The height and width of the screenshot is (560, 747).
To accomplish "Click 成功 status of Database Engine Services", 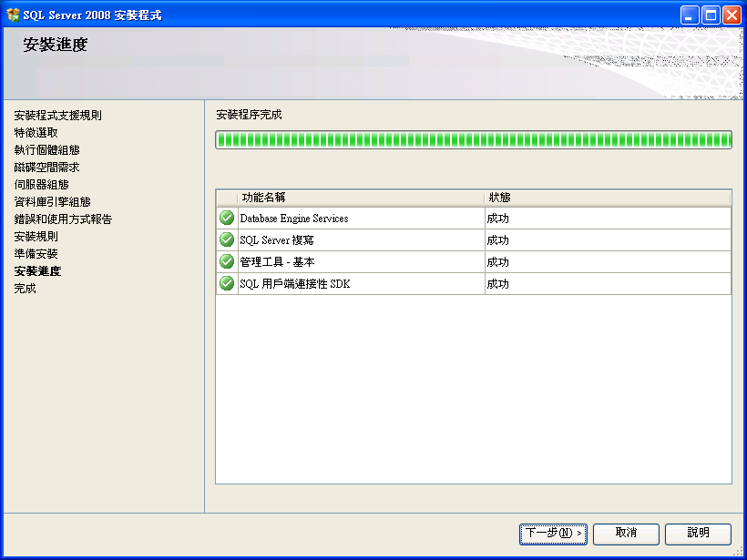I will (x=497, y=219).
